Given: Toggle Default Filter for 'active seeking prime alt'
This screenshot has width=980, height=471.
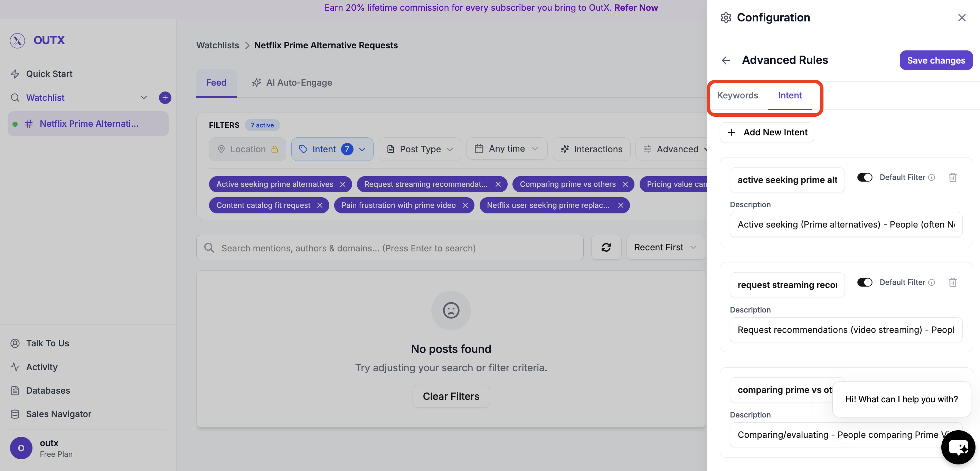Looking at the screenshot, I should [865, 177].
